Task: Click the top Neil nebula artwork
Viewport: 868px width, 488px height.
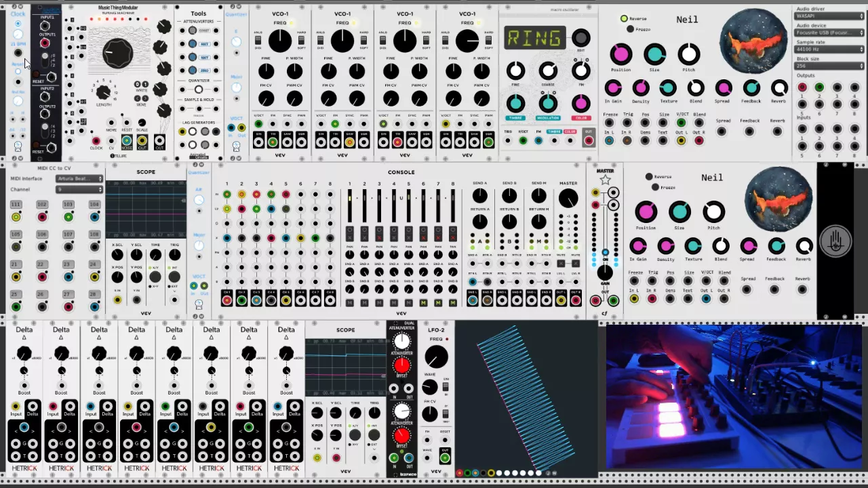Action: [x=753, y=42]
